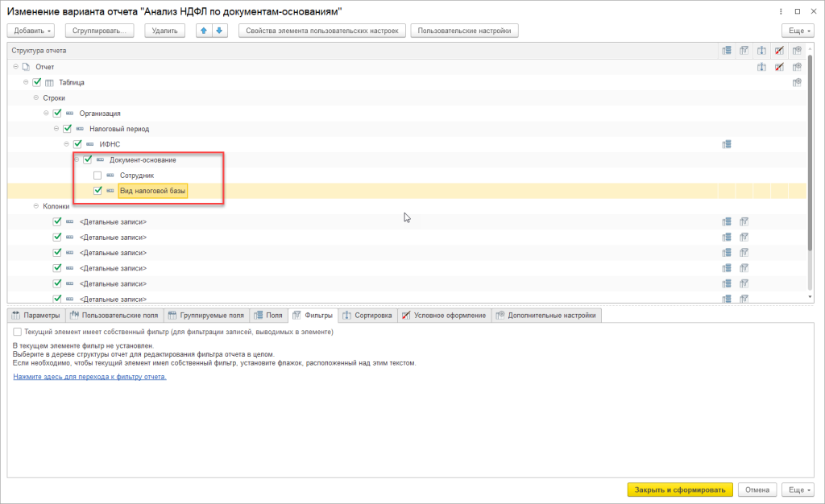Open additional settings icon on the Таблица row
The width and height of the screenshot is (825, 504).
coord(797,82)
